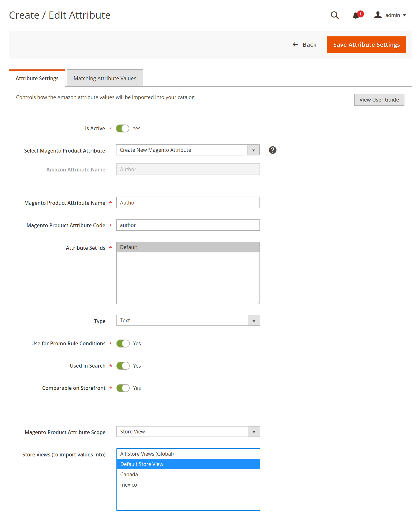Toggle Comparable on Storefront switch
Screen dimensions: 420x523
point(123,388)
